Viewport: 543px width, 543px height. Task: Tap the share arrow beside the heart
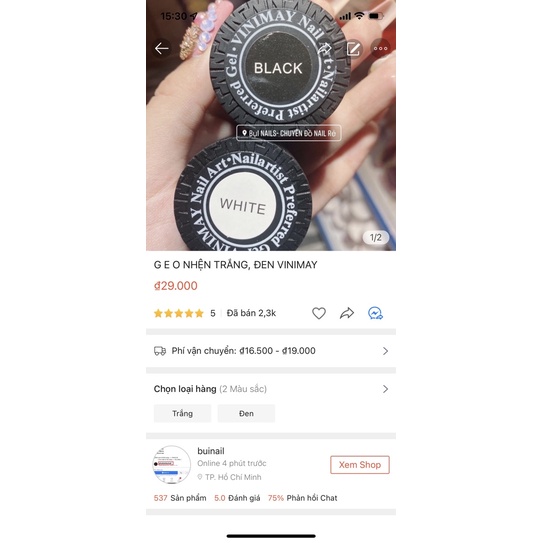click(x=347, y=313)
